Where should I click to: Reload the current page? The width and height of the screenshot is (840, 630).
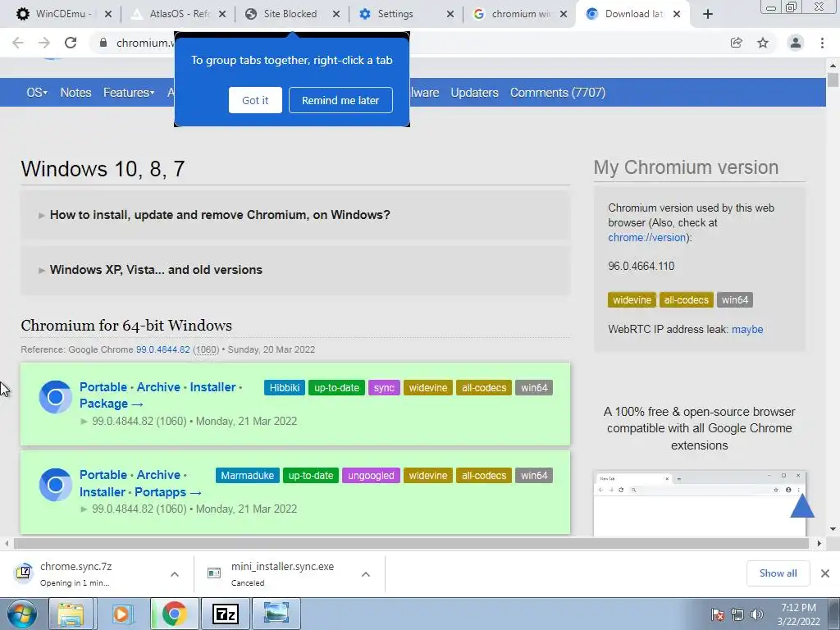[x=71, y=43]
